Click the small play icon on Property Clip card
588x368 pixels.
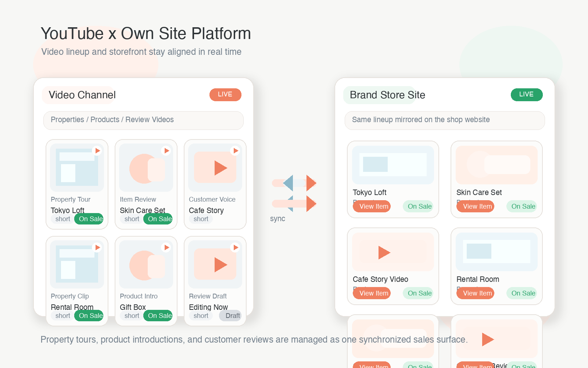(97, 247)
